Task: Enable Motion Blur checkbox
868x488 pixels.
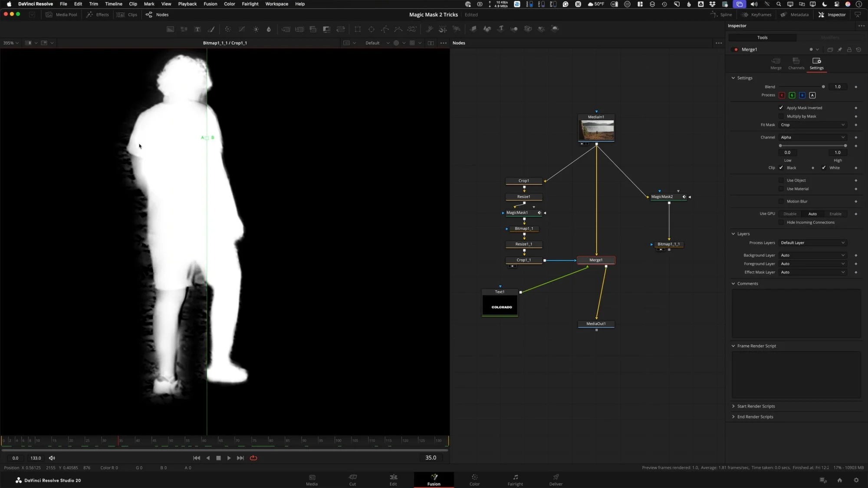Action: point(781,201)
